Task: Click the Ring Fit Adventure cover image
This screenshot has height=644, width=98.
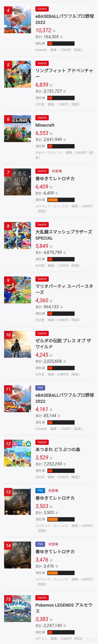Action: click(18, 74)
